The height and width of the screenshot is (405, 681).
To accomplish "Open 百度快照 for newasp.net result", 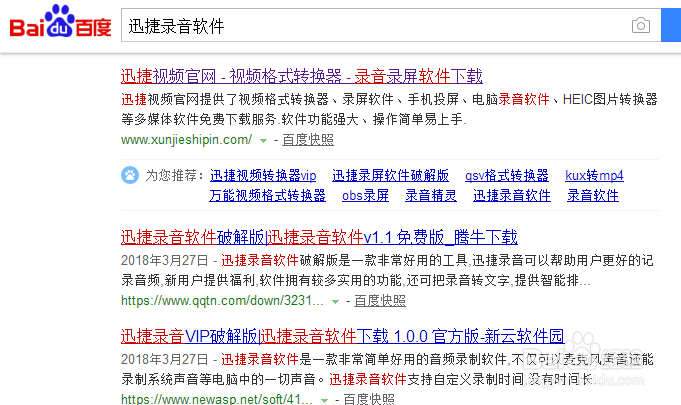I will (x=369, y=399).
